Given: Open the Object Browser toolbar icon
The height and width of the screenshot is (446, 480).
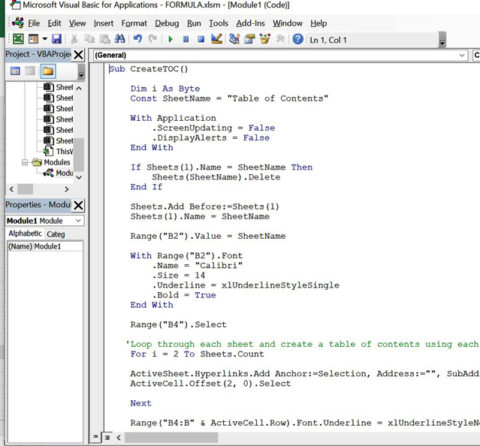Looking at the screenshot, I should [265, 39].
